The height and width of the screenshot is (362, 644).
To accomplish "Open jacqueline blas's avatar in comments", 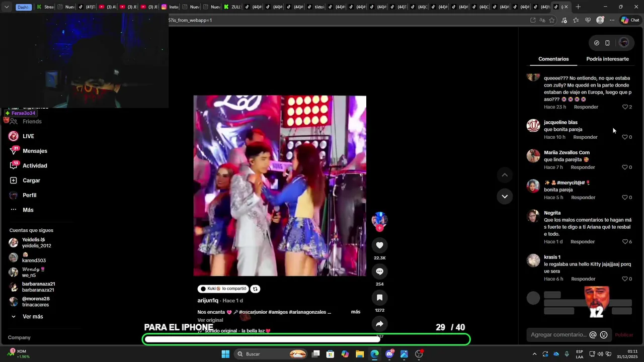I will tap(533, 125).
